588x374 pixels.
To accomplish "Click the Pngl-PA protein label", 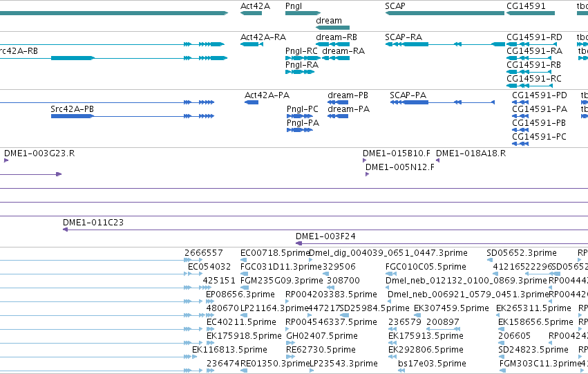I will (303, 123).
